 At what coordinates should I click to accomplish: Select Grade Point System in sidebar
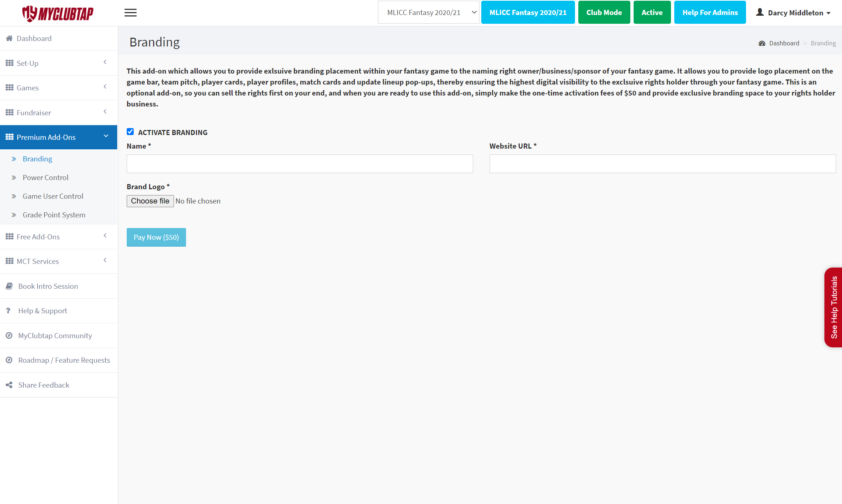54,215
